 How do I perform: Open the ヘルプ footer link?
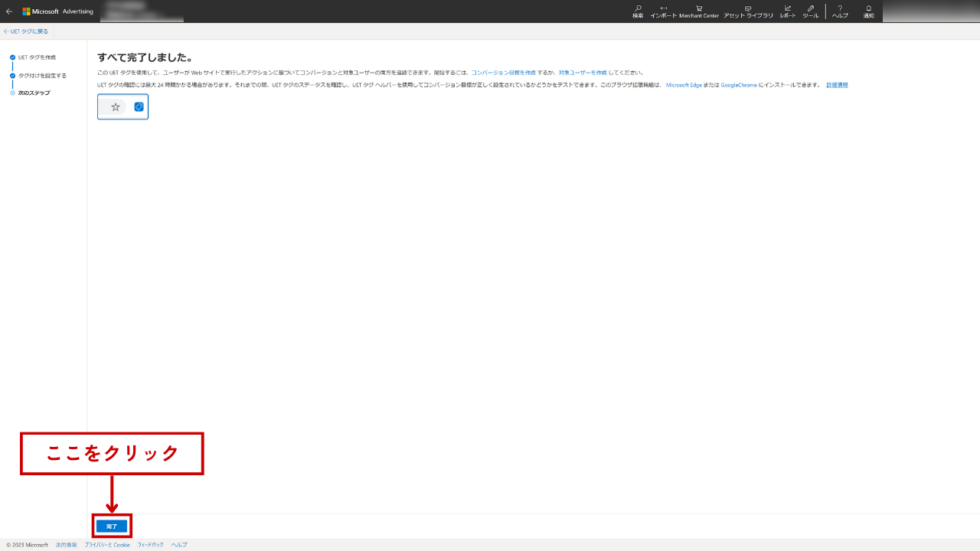coord(179,545)
